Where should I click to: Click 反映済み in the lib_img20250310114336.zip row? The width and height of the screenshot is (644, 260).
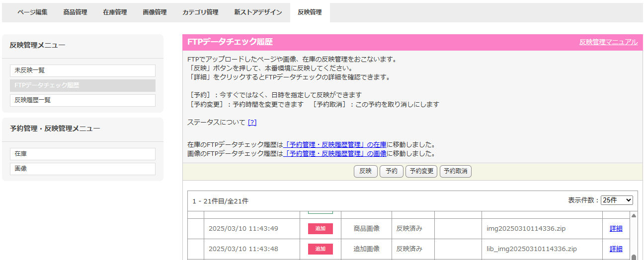409,249
